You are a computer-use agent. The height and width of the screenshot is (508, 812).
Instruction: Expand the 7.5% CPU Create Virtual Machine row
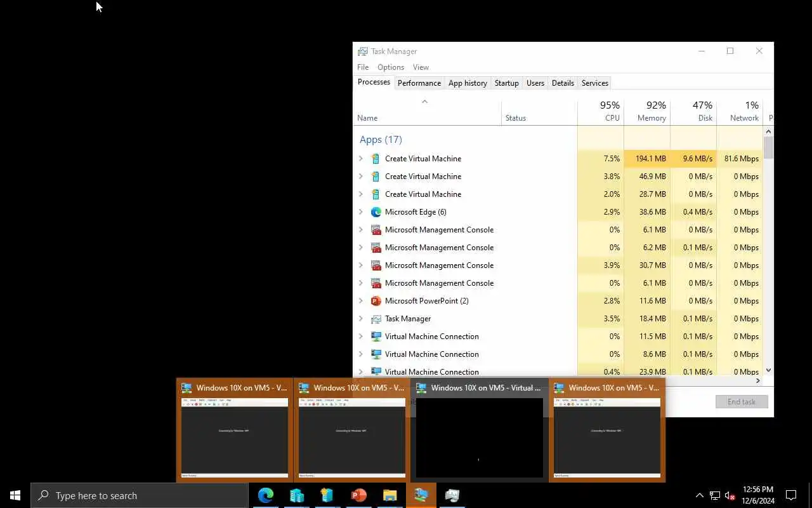click(361, 159)
